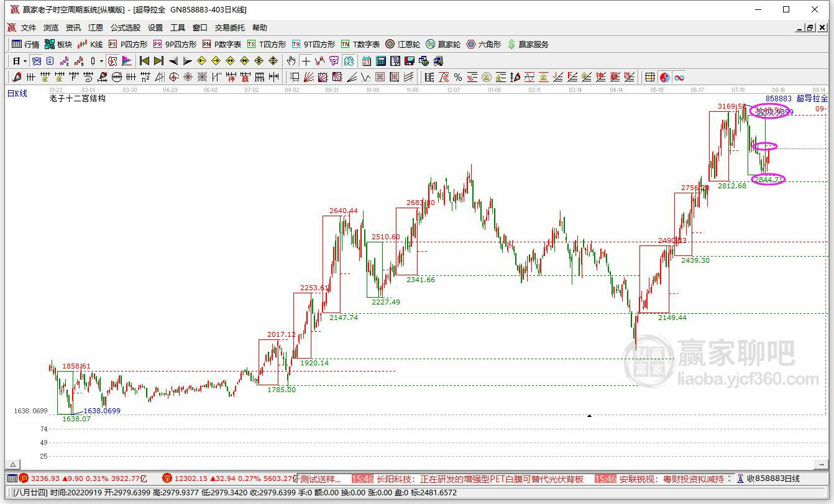The height and width of the screenshot is (504, 834).
Task: Open the notepad icon in toolbar
Action: click(x=395, y=61)
